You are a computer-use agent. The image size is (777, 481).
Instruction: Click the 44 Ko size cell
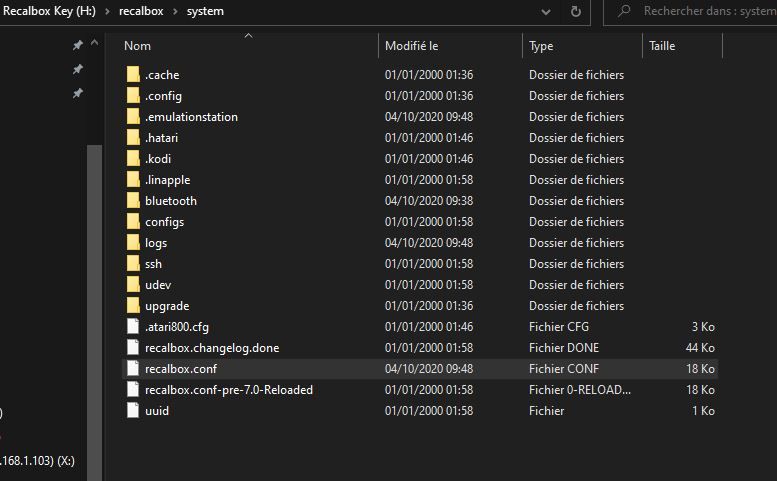point(700,348)
